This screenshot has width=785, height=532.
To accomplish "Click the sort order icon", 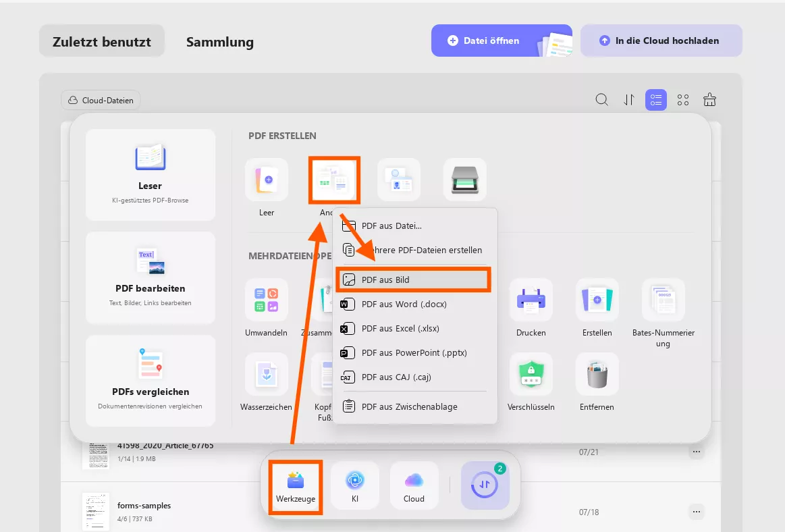I will click(629, 100).
